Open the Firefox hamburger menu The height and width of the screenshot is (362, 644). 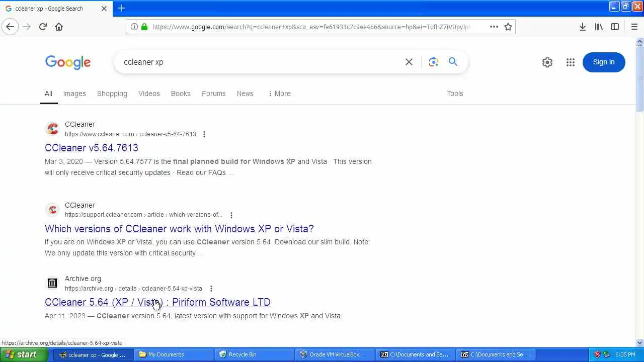634,27
